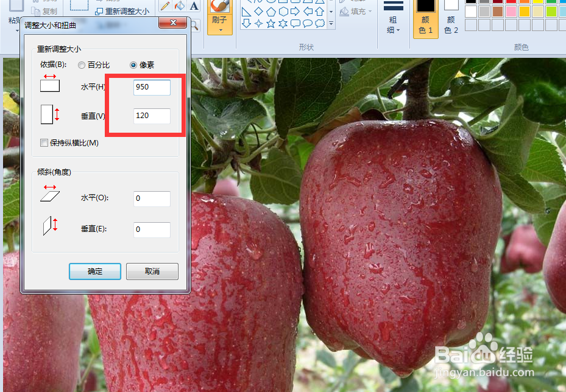Open the Paste (粘贴) dropdown arrow

[16, 30]
